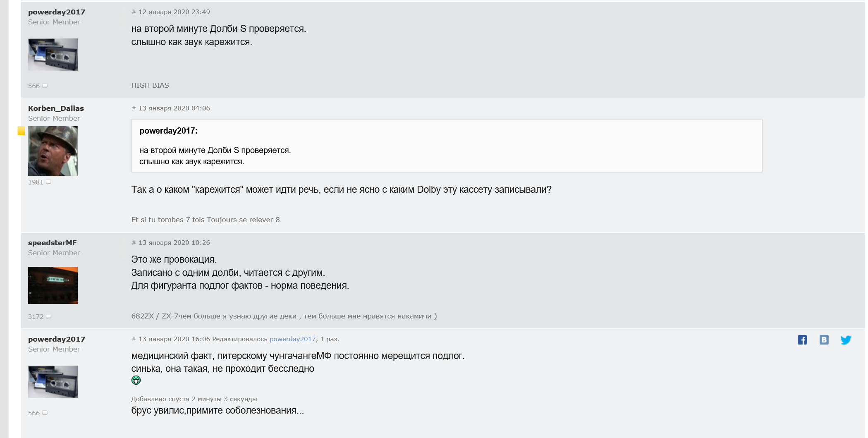
Task: Open the speedsterMF username link
Action: (53, 243)
